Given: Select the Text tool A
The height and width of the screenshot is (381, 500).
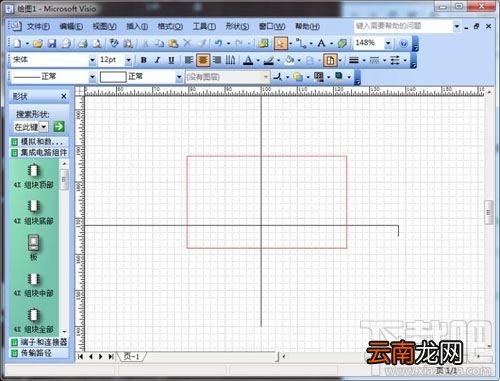Looking at the screenshot, I should click(x=321, y=43).
